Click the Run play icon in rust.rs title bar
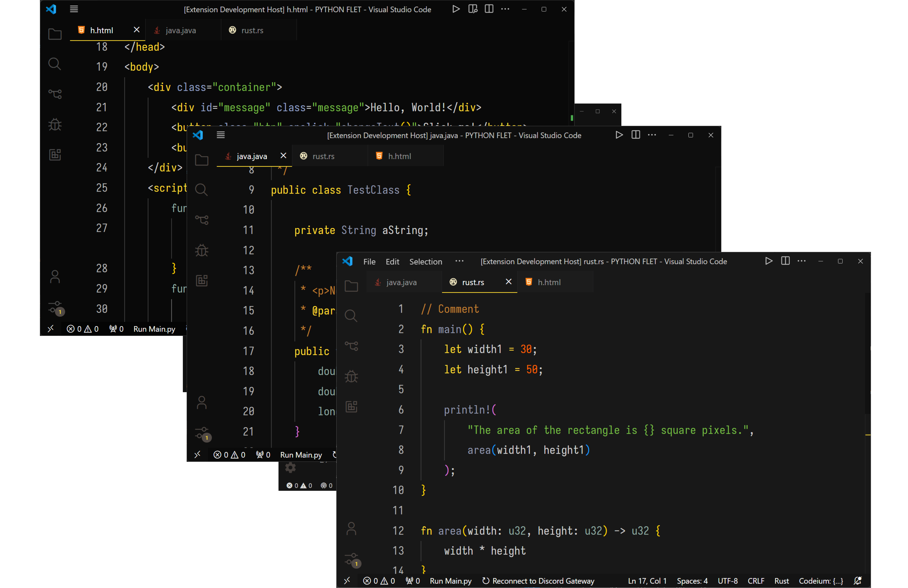 pyautogui.click(x=769, y=261)
